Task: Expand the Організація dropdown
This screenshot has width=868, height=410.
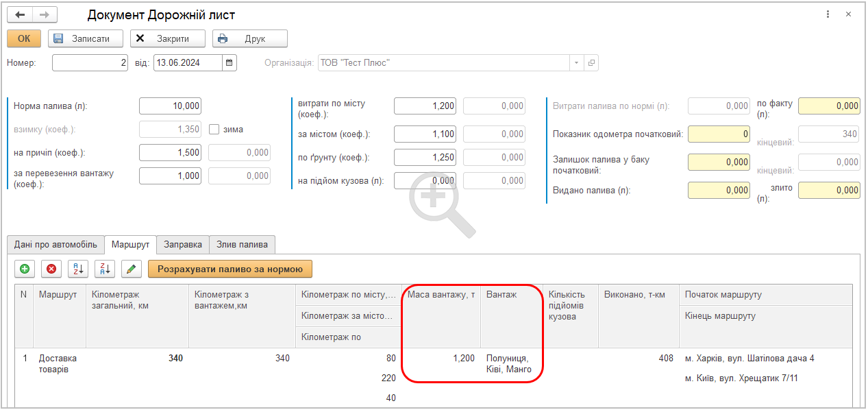Action: 576,62
